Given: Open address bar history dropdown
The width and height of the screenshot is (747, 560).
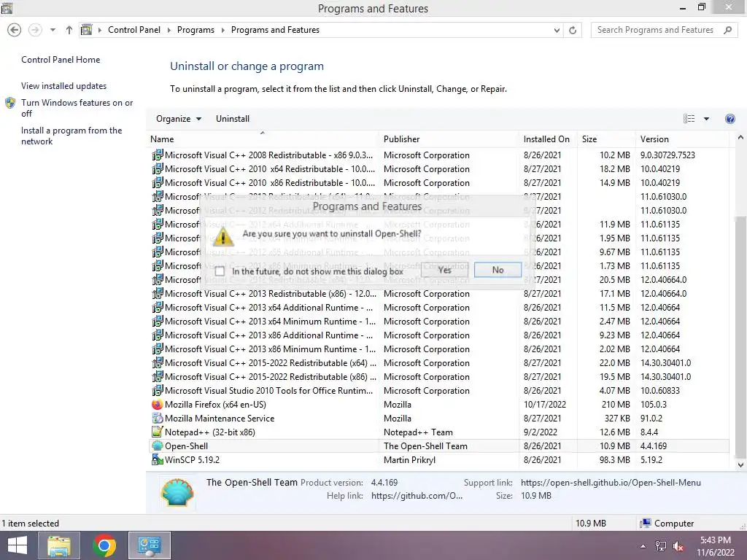Looking at the screenshot, I should pyautogui.click(x=557, y=30).
